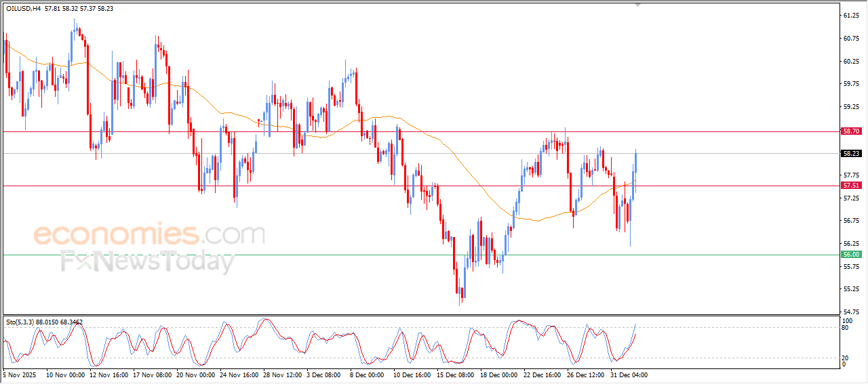This screenshot has width=868, height=384.
Task: Click the FxNewsToday watermark logo
Action: coord(147,261)
